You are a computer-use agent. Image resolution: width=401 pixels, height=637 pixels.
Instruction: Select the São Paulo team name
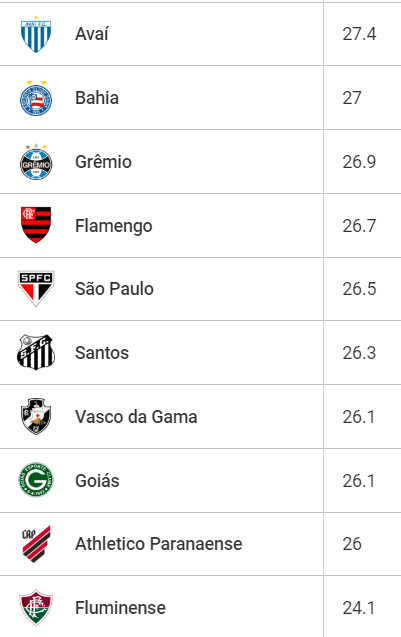point(114,289)
